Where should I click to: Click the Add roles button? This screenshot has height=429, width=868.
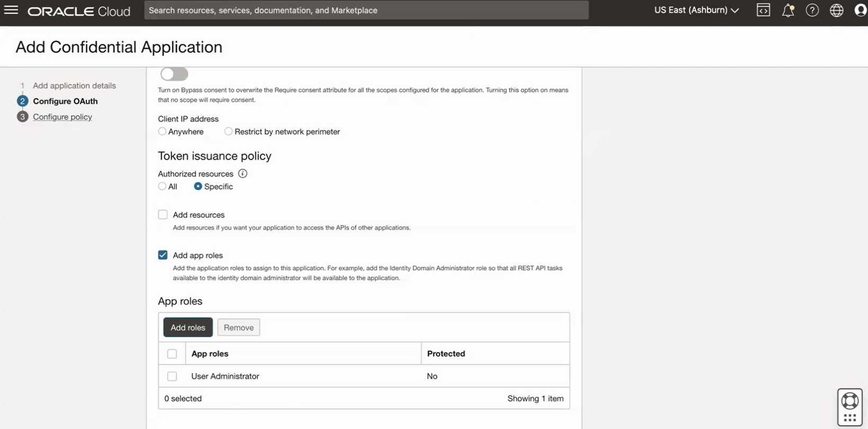coord(188,327)
